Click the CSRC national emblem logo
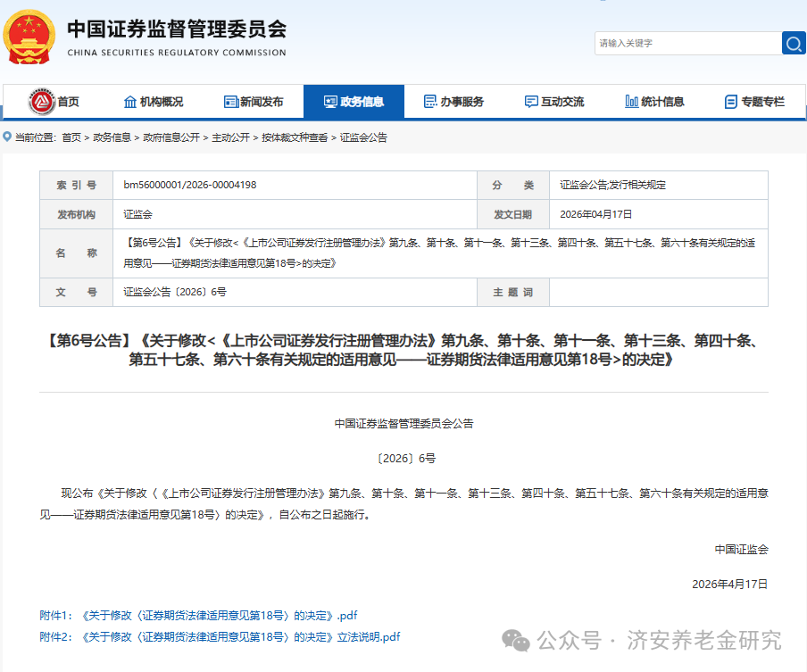The image size is (807, 672). (29, 37)
